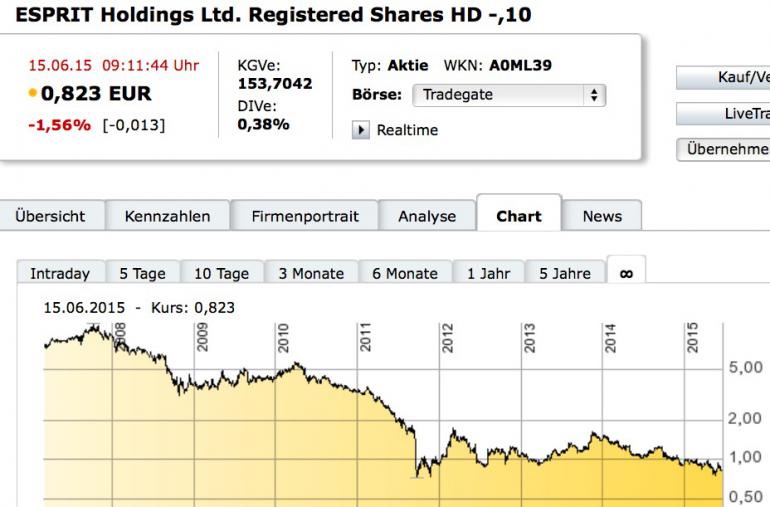Click the 5,00 axis label
The image size is (770, 507).
pyautogui.click(x=745, y=367)
